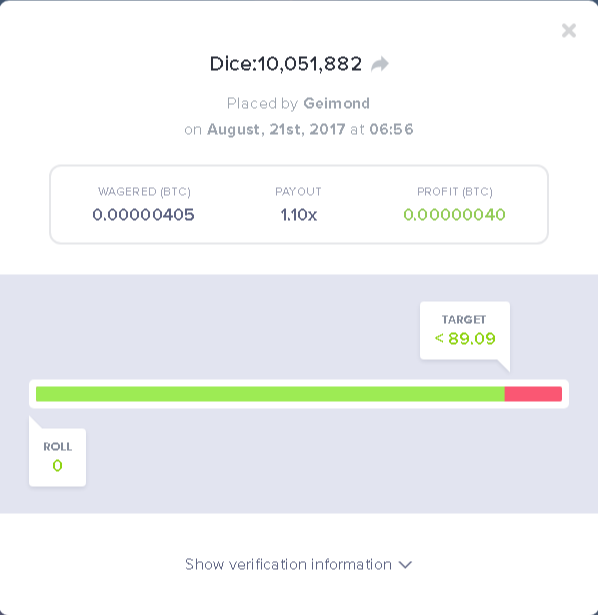This screenshot has width=598, height=615.
Task: Click the profit amount 0.00000040
Action: point(454,215)
